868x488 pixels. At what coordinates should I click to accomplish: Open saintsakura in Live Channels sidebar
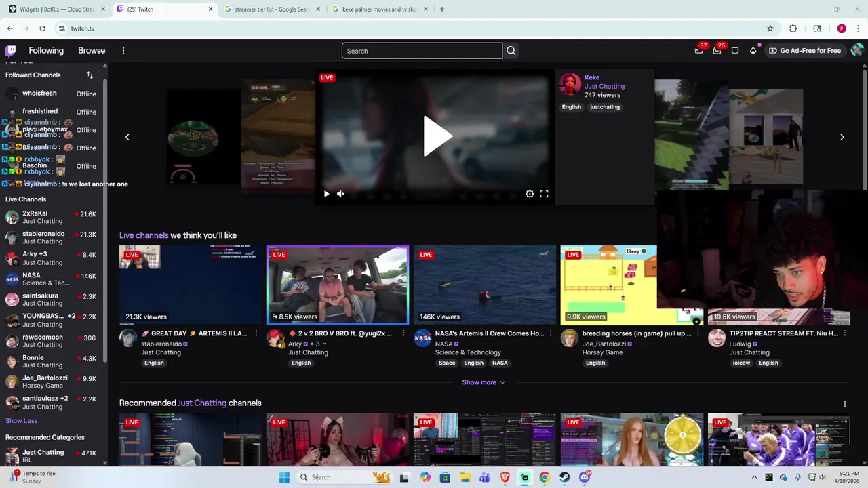(x=52, y=300)
